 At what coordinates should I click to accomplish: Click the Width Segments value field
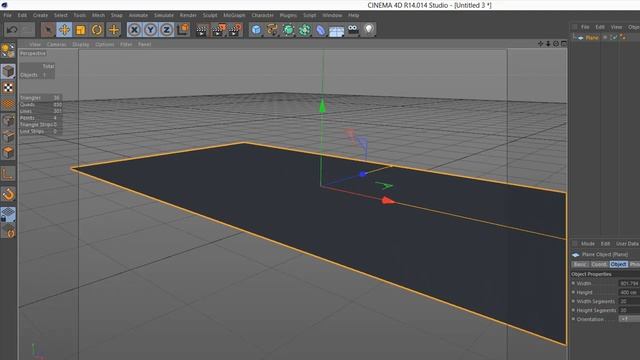point(629,301)
